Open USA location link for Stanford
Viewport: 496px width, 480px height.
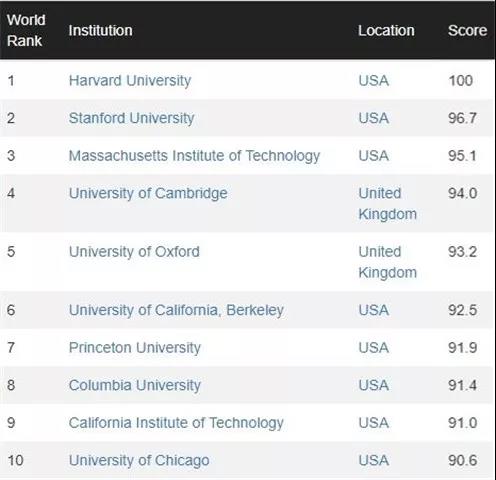click(x=374, y=118)
